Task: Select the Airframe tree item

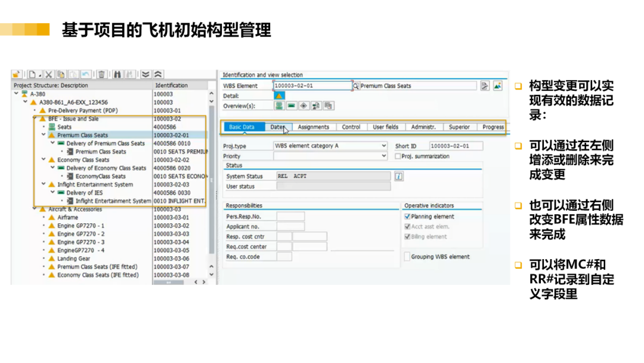Action: click(68, 217)
